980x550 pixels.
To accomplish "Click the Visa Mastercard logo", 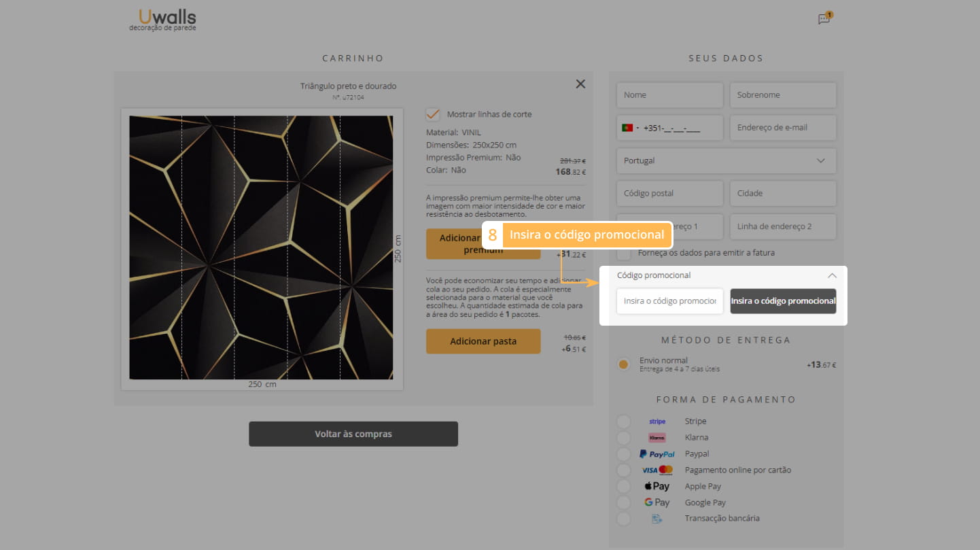I will [657, 470].
